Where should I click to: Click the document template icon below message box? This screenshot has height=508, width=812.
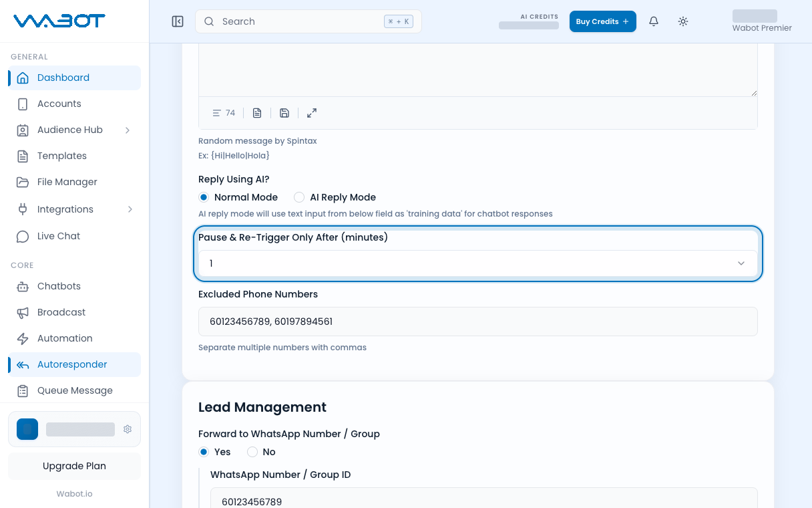point(257,113)
